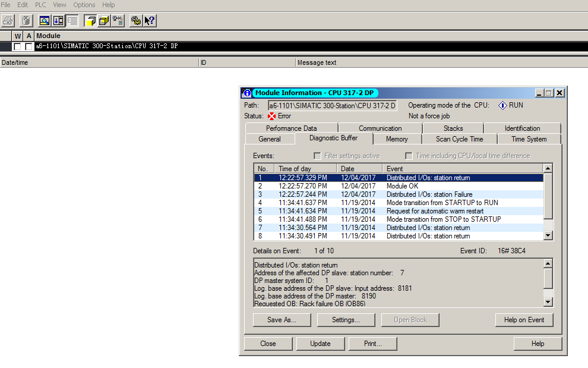
Task: Open the Communication tab
Action: click(x=380, y=128)
